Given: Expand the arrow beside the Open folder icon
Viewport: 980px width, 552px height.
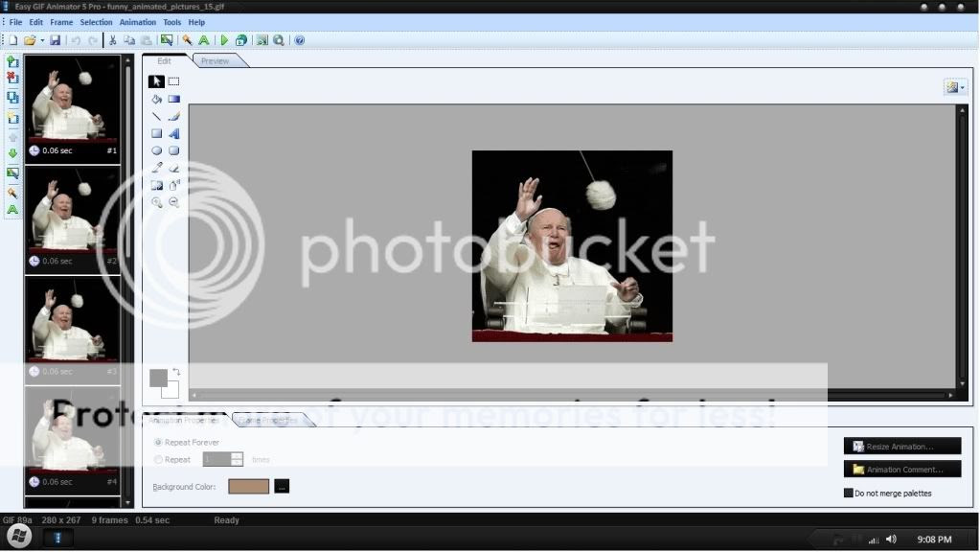Looking at the screenshot, I should tap(42, 40).
